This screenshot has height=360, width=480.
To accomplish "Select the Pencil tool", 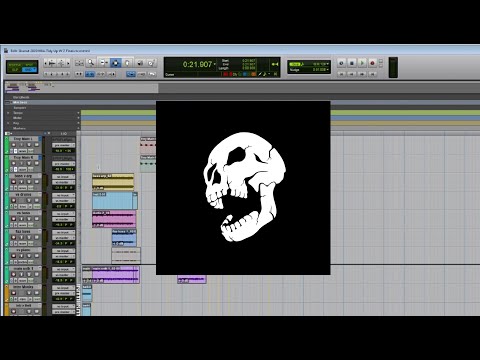I will pyautogui.click(x=151, y=63).
